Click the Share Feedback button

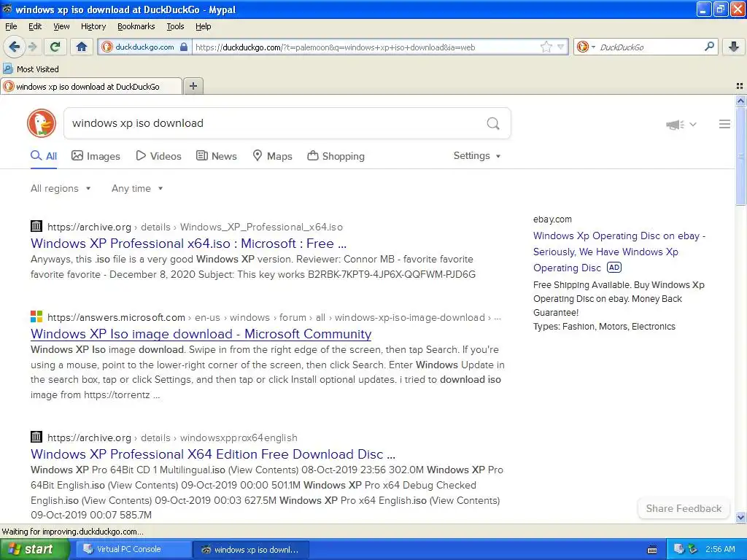coord(684,508)
